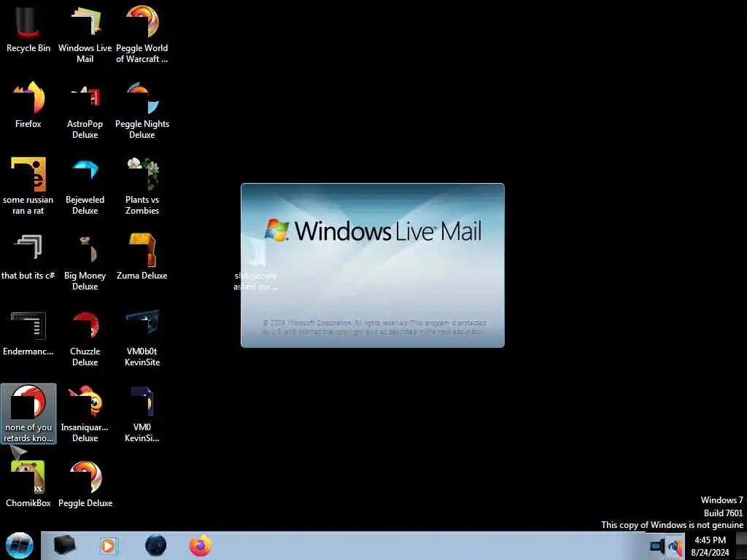Select the Zuma Deluxe icon
The image size is (747, 560).
(x=142, y=257)
